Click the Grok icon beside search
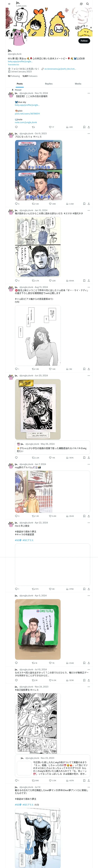This screenshot has width=98, height=868. (81, 4)
